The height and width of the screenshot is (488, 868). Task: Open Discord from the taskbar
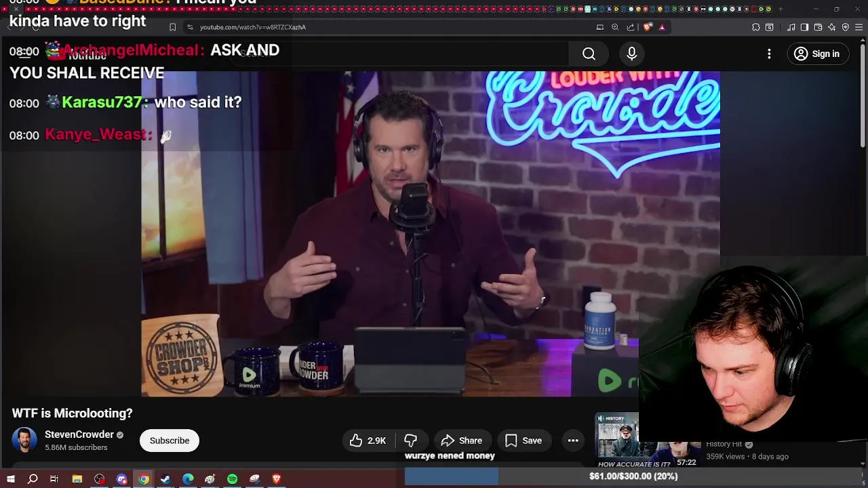coord(122,479)
